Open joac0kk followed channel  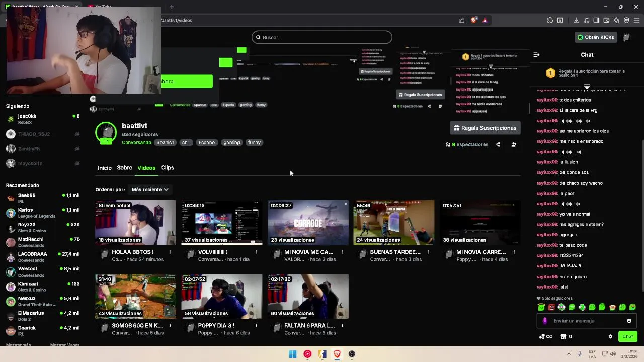pos(43,119)
